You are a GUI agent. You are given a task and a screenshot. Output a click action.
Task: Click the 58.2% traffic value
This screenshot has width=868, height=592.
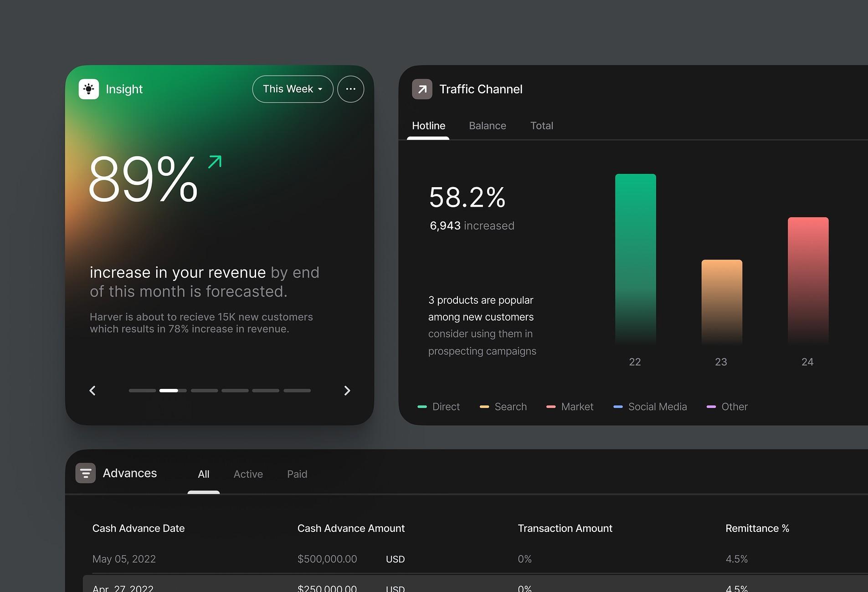tap(467, 197)
